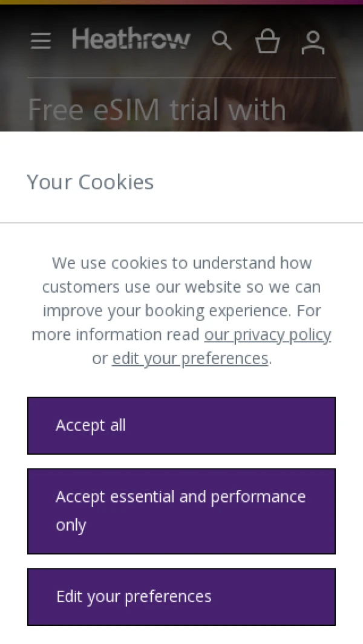
Task: Choose "Accept essential and performance only"
Action: tap(181, 511)
